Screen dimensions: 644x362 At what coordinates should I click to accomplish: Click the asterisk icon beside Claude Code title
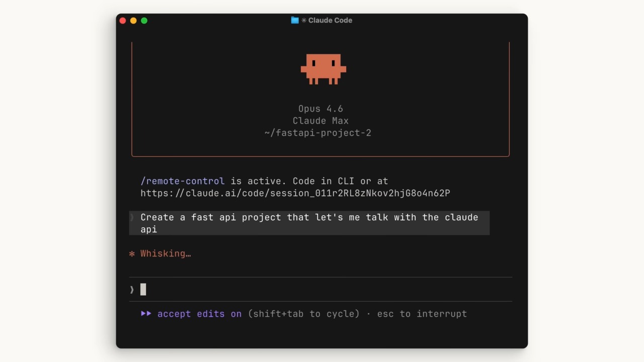(304, 21)
